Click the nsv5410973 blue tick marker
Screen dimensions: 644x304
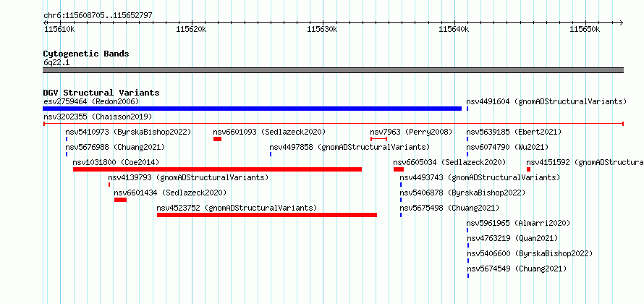coord(66,139)
